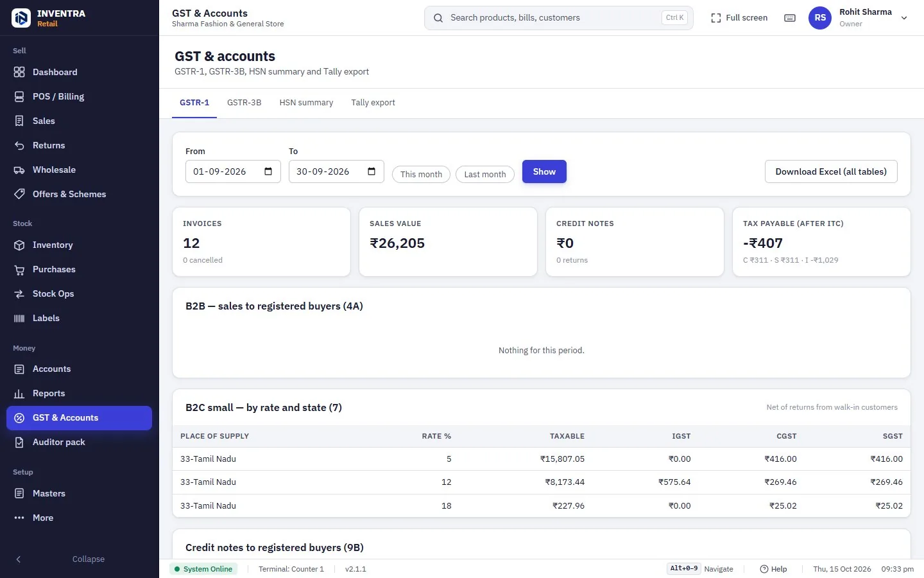Viewport: 924px width, 578px height.
Task: Go to Dashboard in sidebar
Action: click(x=79, y=72)
